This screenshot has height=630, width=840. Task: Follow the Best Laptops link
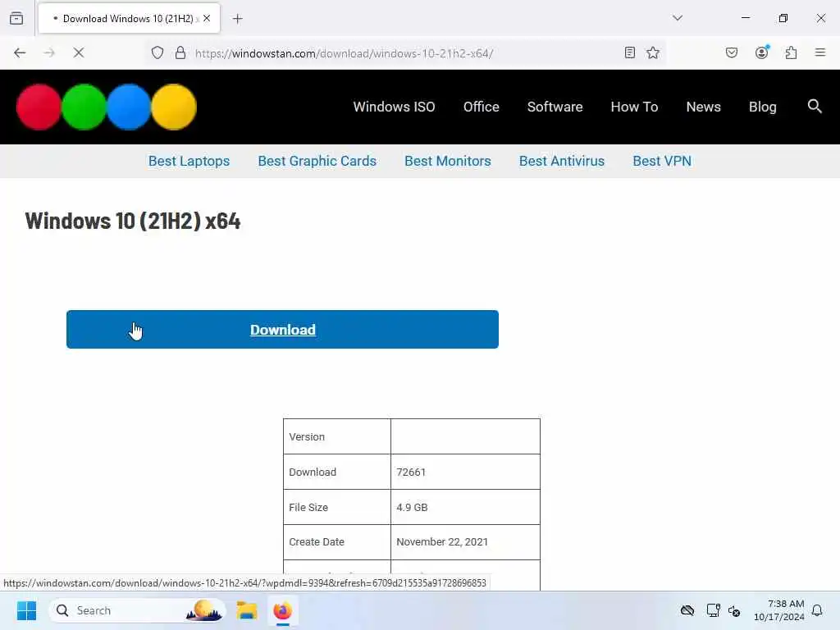(x=189, y=161)
